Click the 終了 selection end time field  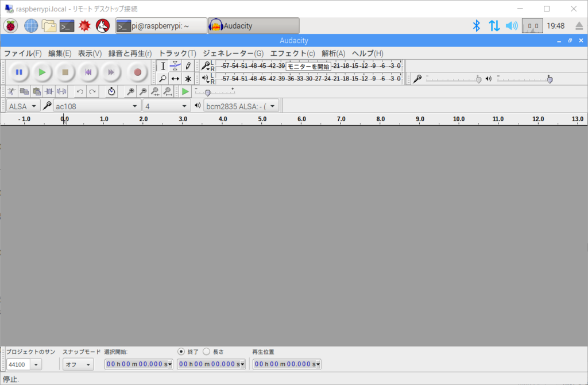pos(211,364)
